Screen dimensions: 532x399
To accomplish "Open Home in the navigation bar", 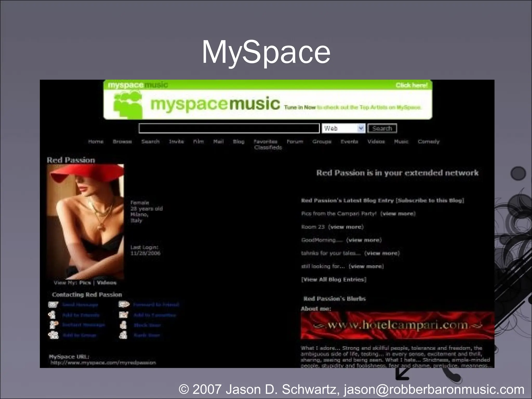I will point(96,142).
